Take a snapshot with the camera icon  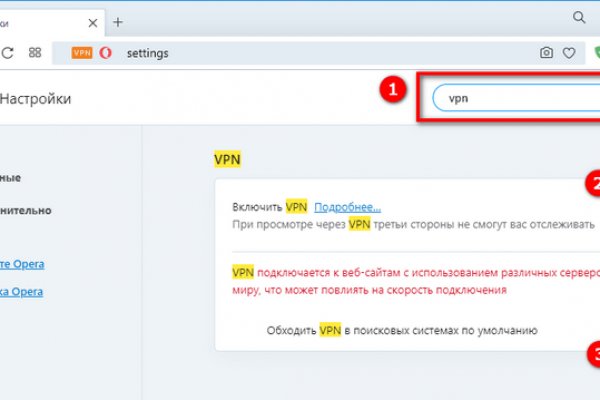tap(546, 53)
